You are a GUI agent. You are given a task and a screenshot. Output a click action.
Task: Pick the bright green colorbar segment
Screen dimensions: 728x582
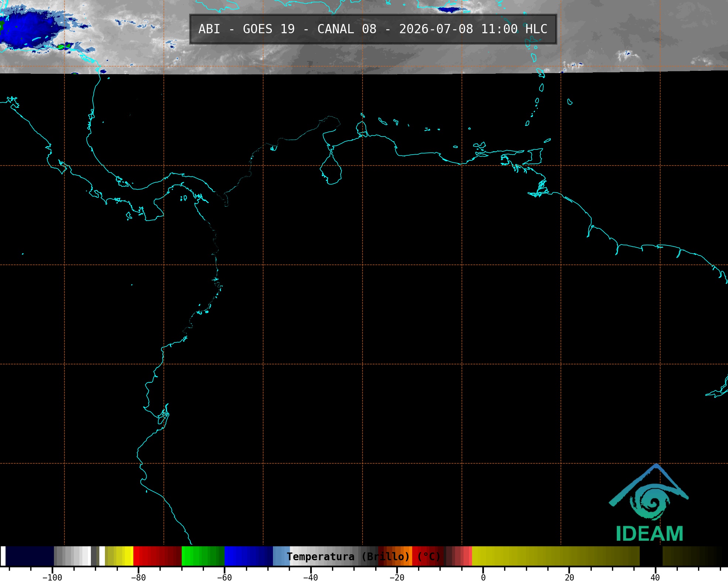tap(203, 556)
